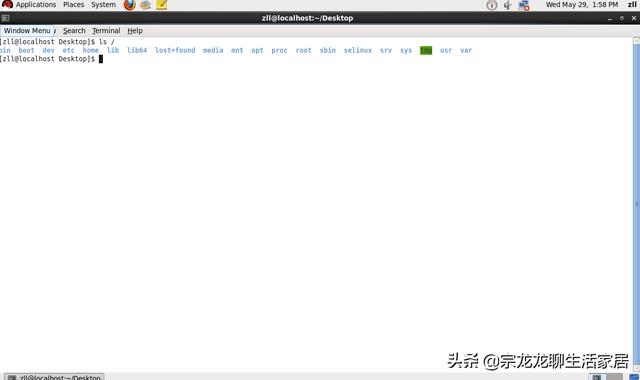Screen dimensions: 640x380
Task: Click the opt directory name
Action: click(257, 50)
